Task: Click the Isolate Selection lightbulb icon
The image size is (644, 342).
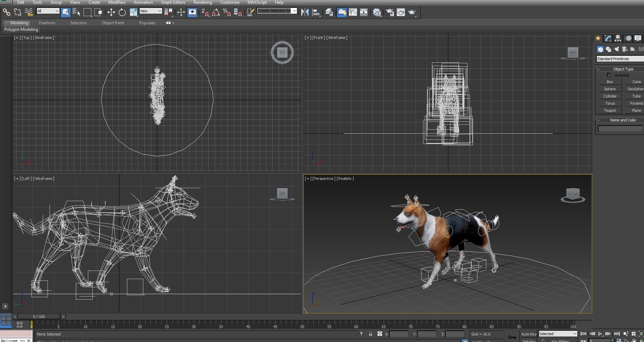Action: click(x=361, y=334)
